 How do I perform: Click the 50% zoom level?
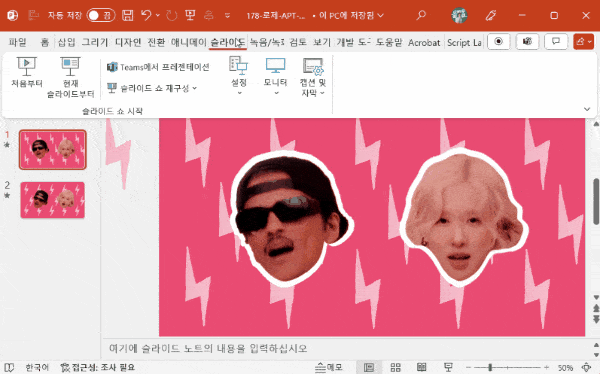(x=565, y=367)
